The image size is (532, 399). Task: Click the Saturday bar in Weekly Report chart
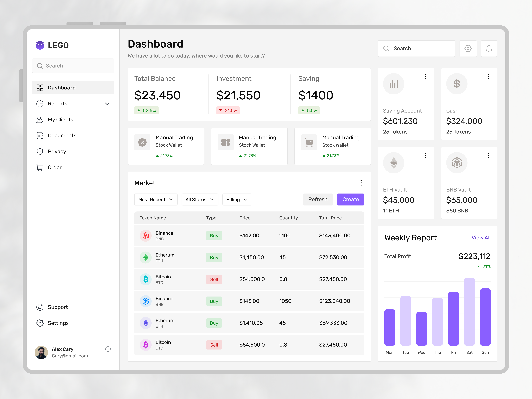point(469,313)
